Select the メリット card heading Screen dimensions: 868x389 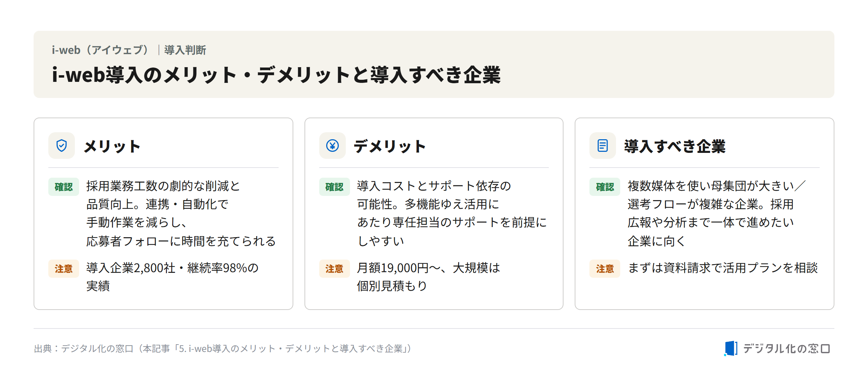pyautogui.click(x=112, y=146)
